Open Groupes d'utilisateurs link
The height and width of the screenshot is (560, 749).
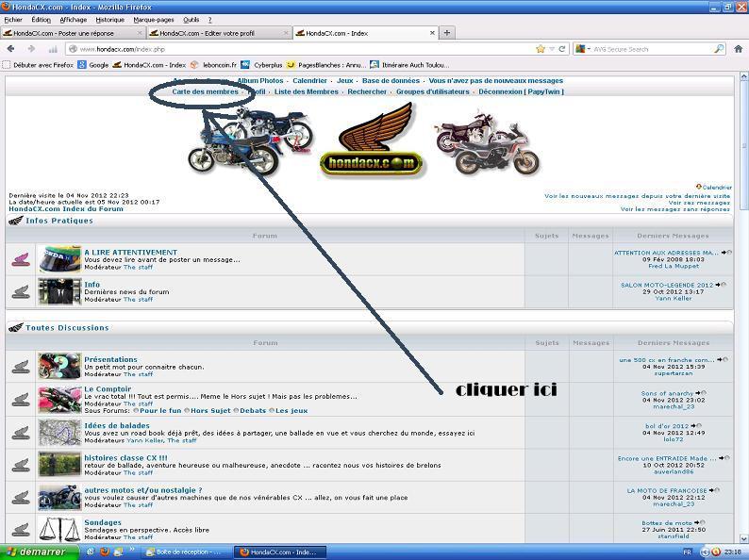[x=433, y=91]
